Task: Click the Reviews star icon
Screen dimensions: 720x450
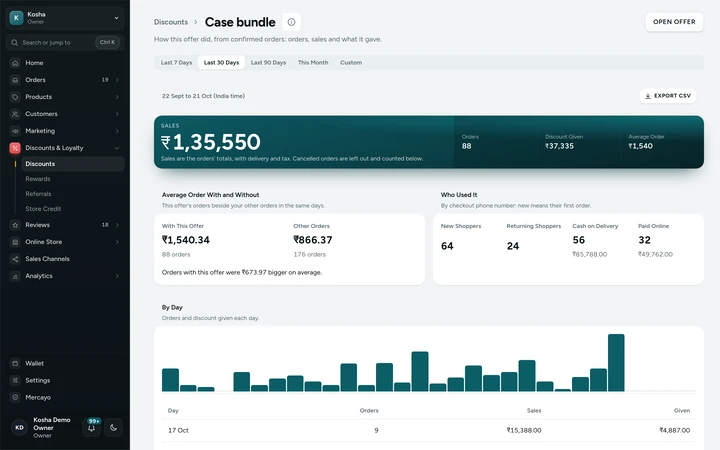Action: pyautogui.click(x=15, y=225)
